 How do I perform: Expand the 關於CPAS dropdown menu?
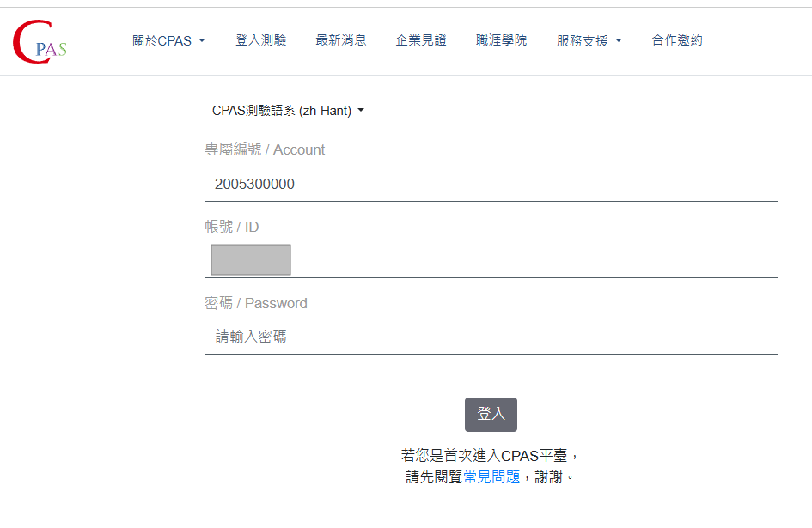(x=168, y=40)
